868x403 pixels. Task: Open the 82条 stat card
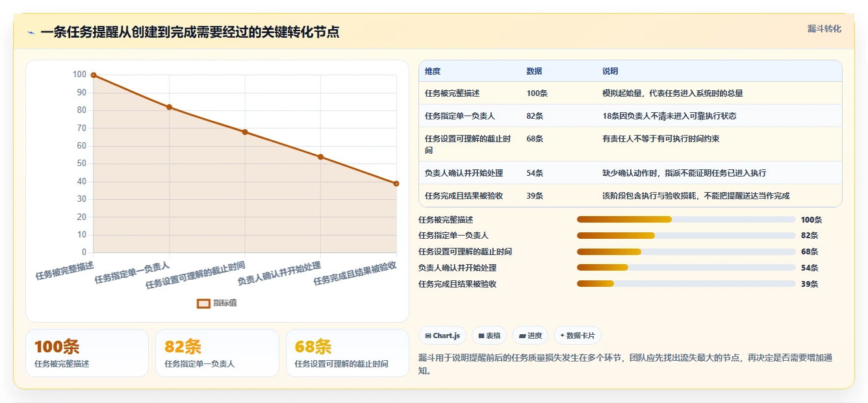click(x=217, y=353)
